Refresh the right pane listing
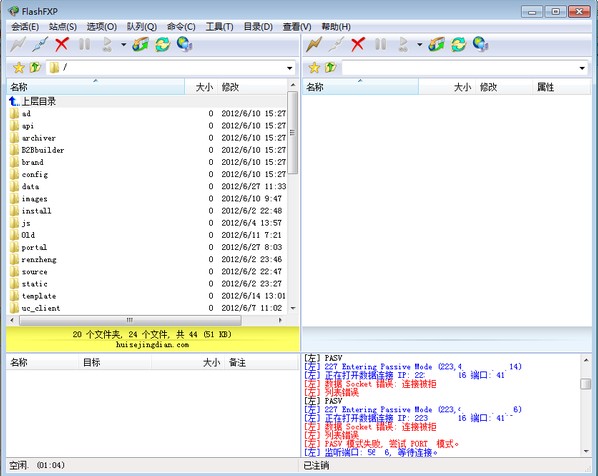The width and height of the screenshot is (598, 476). [x=458, y=45]
